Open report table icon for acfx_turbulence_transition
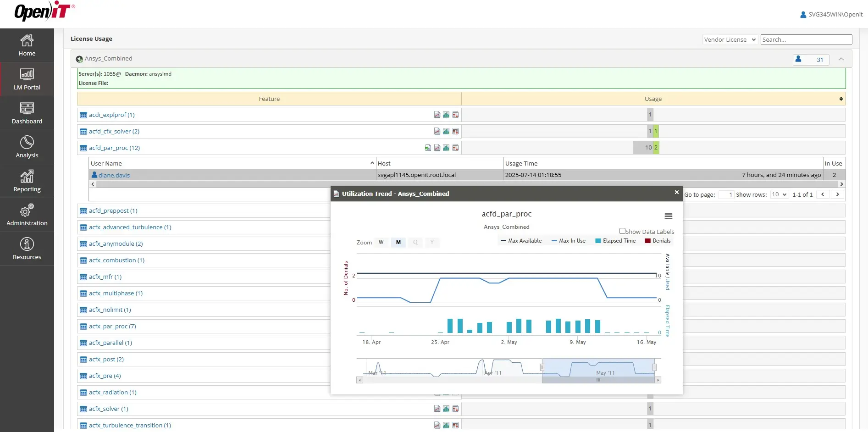 coord(455,425)
